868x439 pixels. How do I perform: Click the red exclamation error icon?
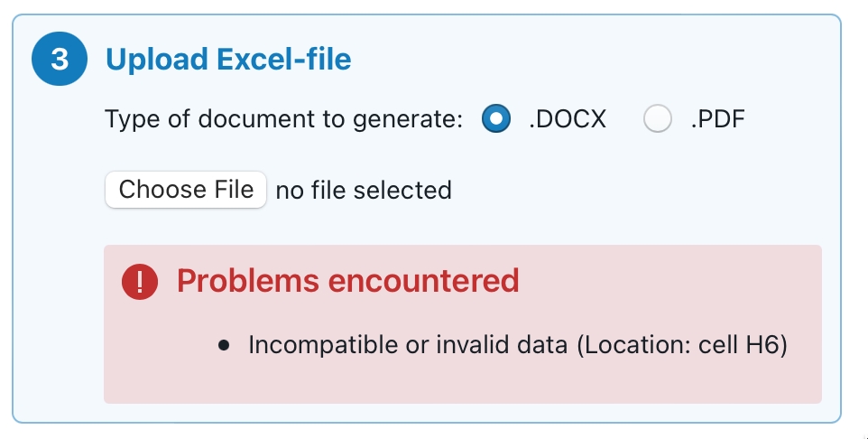[x=140, y=282]
